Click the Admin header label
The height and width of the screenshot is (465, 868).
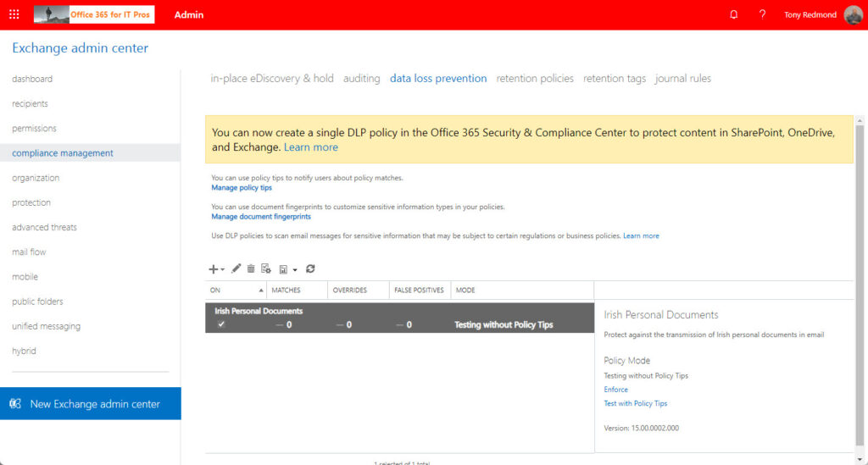point(189,15)
